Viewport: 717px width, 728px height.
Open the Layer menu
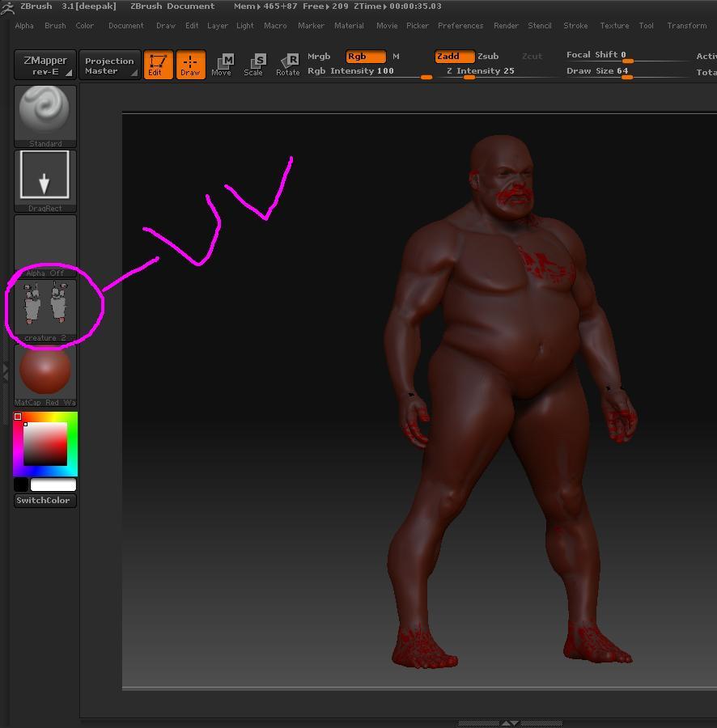coord(218,26)
